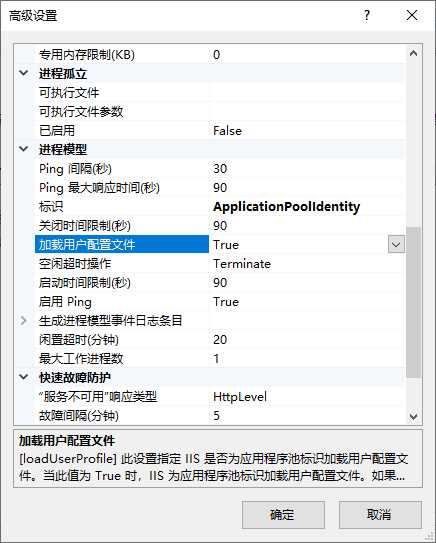
Task: Click the vertical scrollbar thumb
Action: (x=413, y=302)
